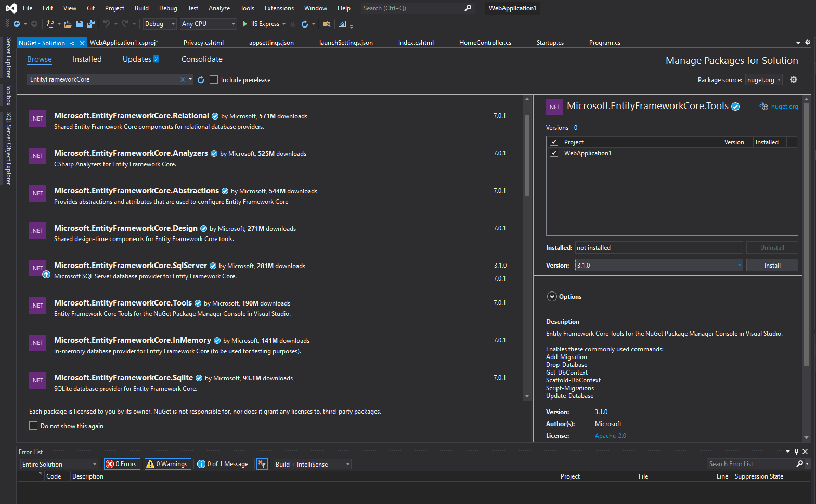Select Microsoft.EntityFrameworkCore.Design package
The width and height of the screenshot is (816, 504).
pyautogui.click(x=270, y=233)
